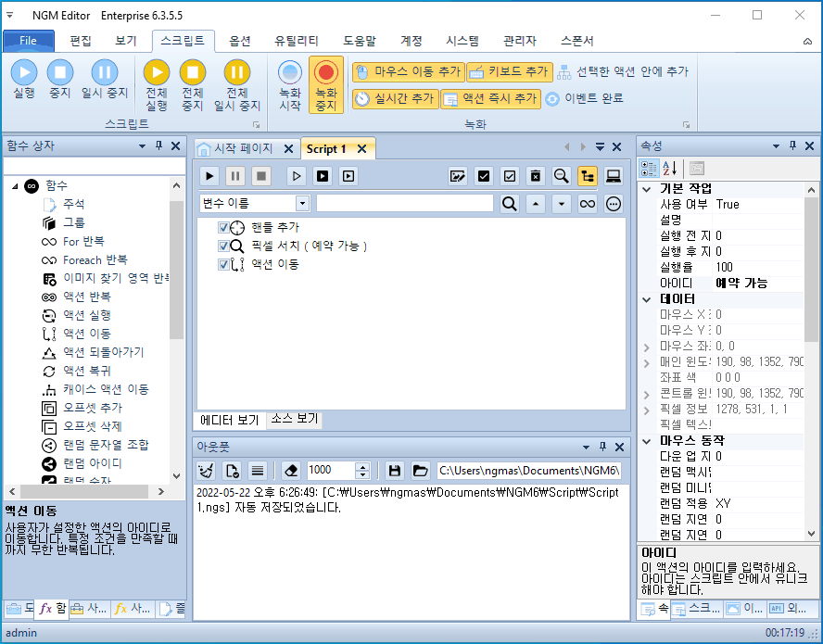This screenshot has height=644, width=823.
Task: Click the save output floppy disk icon
Action: click(395, 471)
